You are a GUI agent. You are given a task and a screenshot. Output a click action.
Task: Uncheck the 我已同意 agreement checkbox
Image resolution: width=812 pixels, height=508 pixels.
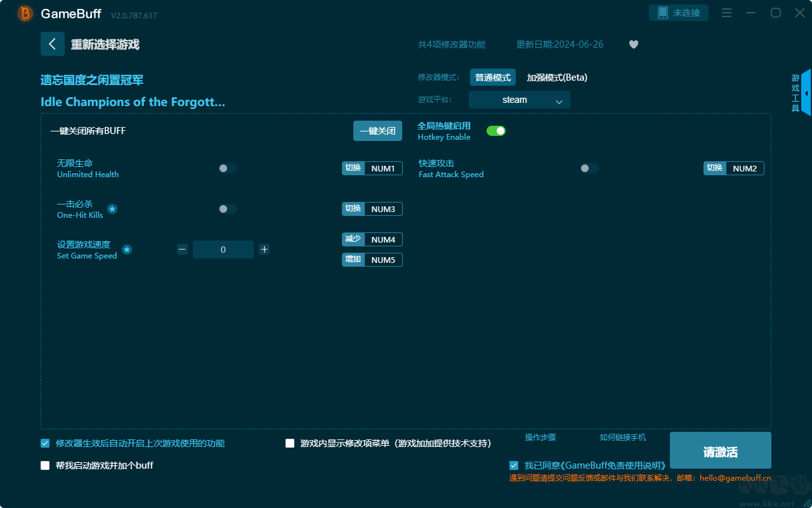(513, 465)
